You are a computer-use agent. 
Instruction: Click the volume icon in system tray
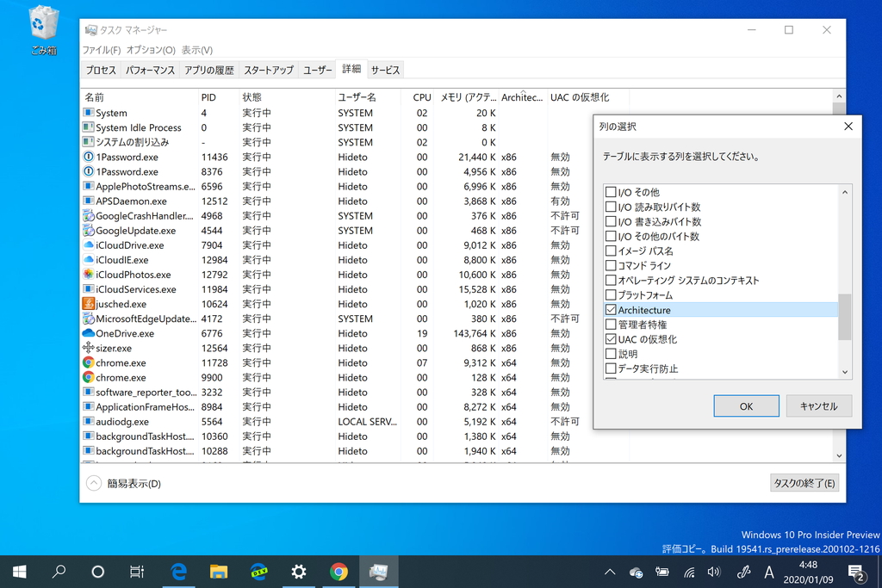coord(714,573)
